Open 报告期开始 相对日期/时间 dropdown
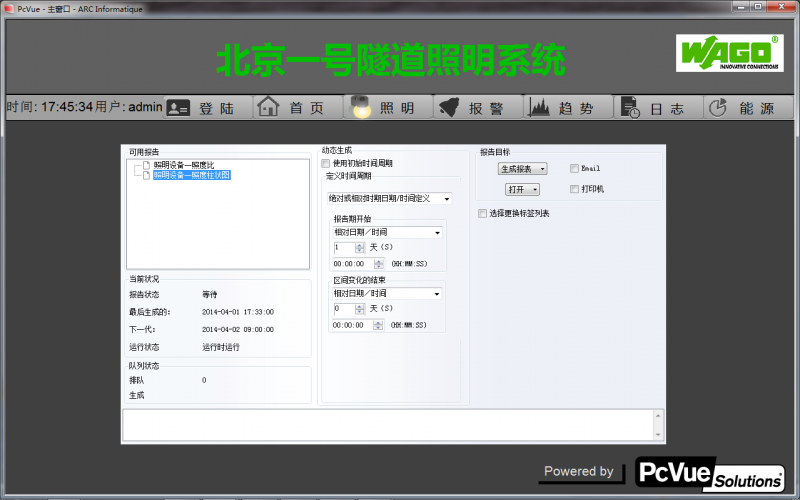Screen dimensions: 800x500 tap(388, 233)
